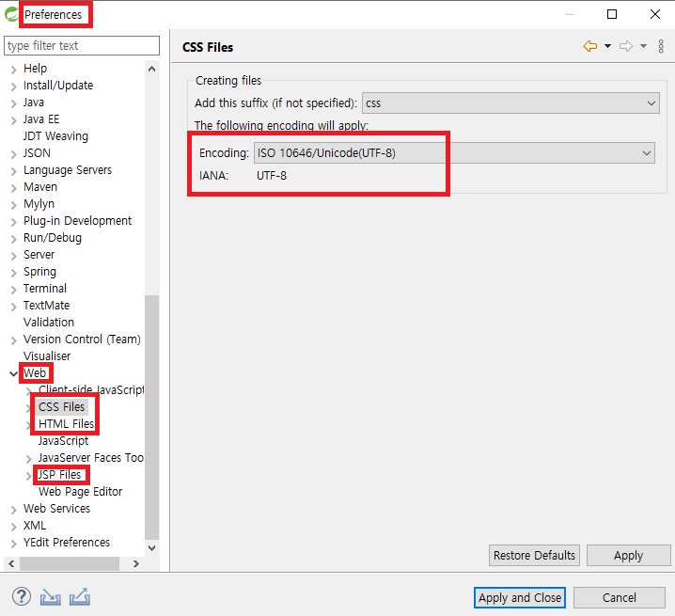Image resolution: width=675 pixels, height=616 pixels.
Task: Open the view menu three-dots icon
Action: [661, 46]
